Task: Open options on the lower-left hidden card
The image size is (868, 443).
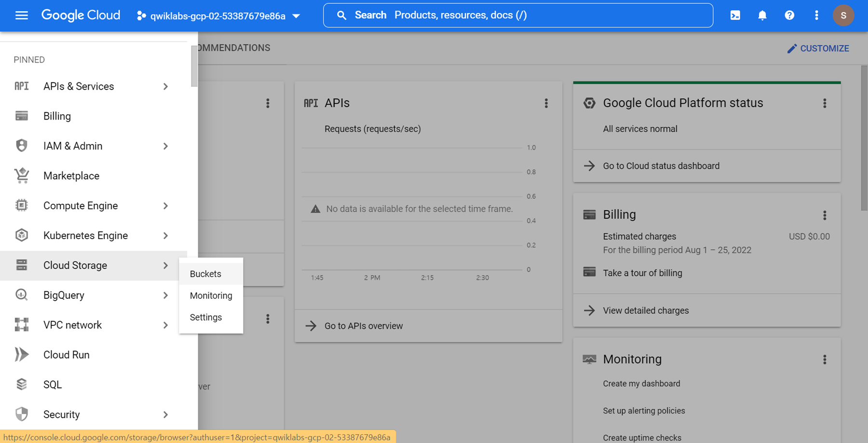Action: pyautogui.click(x=268, y=319)
